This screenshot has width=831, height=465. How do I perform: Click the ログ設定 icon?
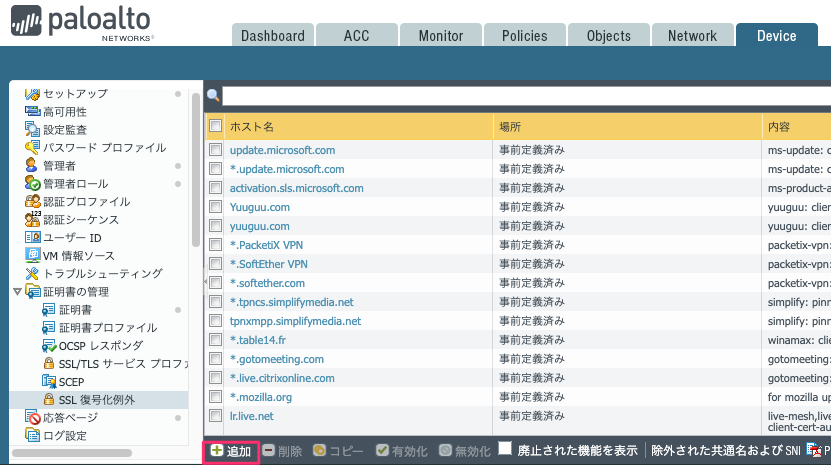[32, 435]
